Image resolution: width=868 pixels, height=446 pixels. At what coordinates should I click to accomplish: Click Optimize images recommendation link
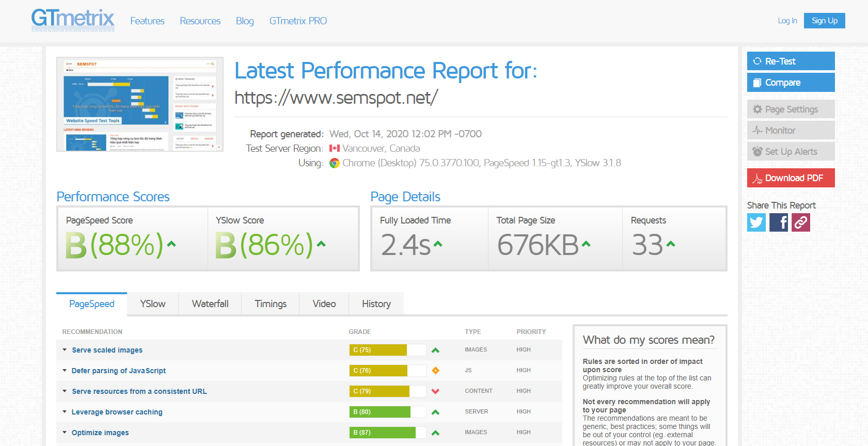(x=100, y=433)
